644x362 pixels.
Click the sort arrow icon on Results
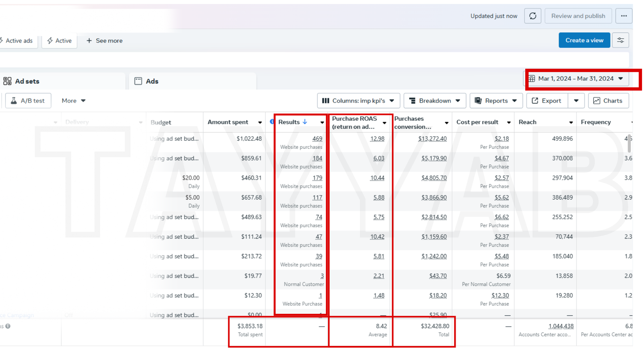(305, 122)
